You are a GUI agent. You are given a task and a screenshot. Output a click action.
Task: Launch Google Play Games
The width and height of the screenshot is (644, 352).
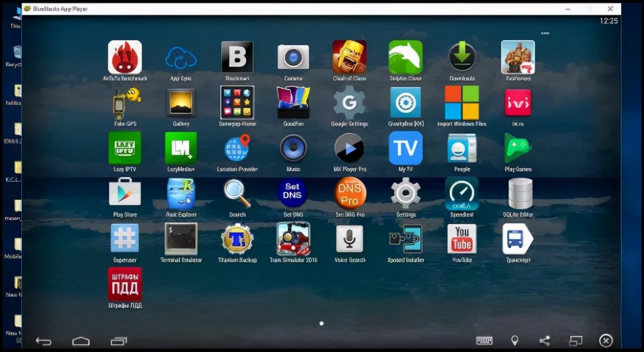pyautogui.click(x=518, y=148)
